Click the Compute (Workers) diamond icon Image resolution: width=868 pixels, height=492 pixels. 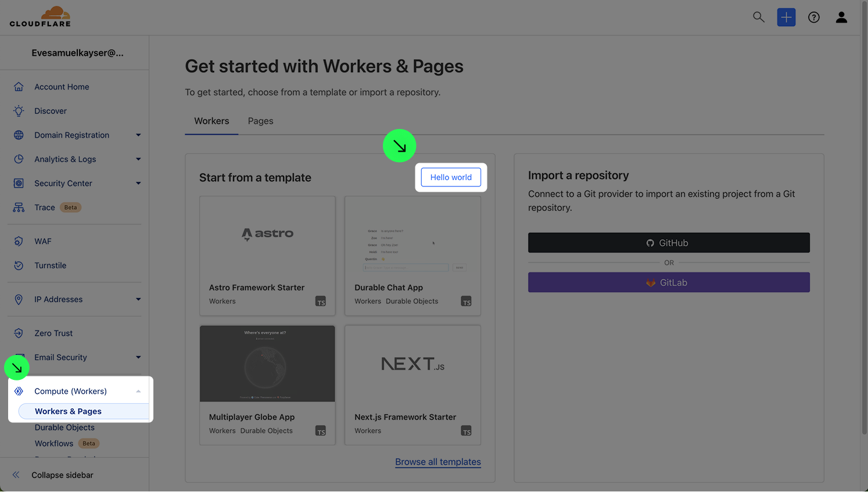(x=19, y=391)
